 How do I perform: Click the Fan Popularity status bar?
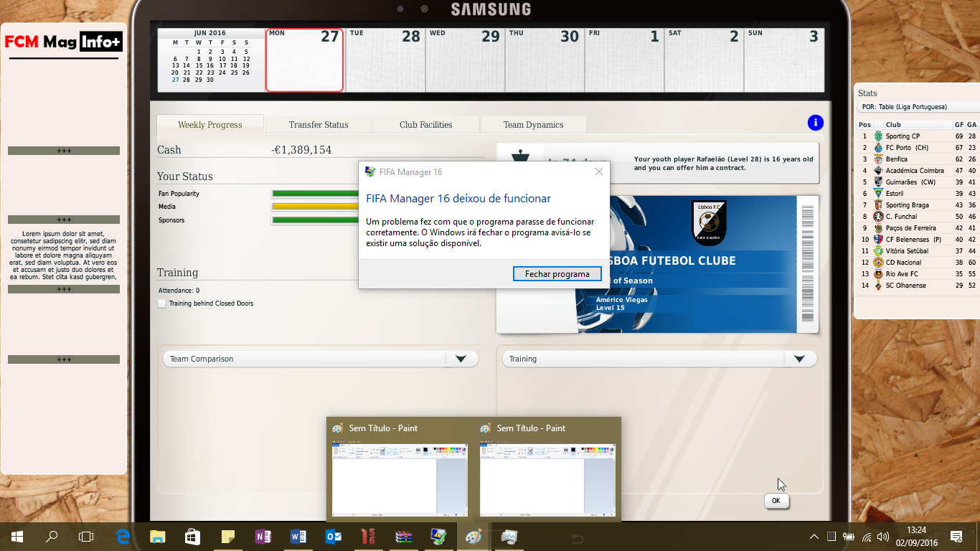point(315,194)
